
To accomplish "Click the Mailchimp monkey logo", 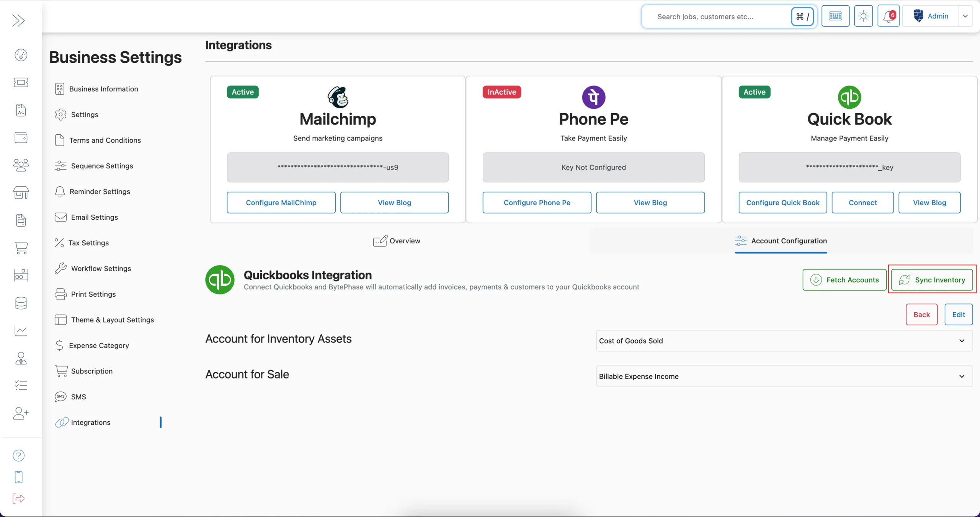I will [x=338, y=97].
